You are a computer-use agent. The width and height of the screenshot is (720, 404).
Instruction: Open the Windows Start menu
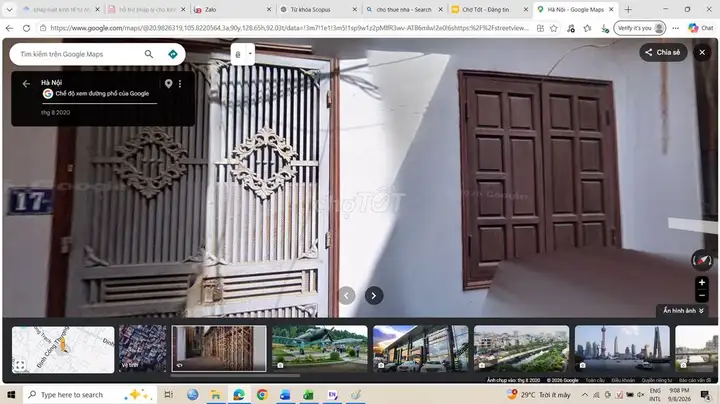click(x=11, y=395)
